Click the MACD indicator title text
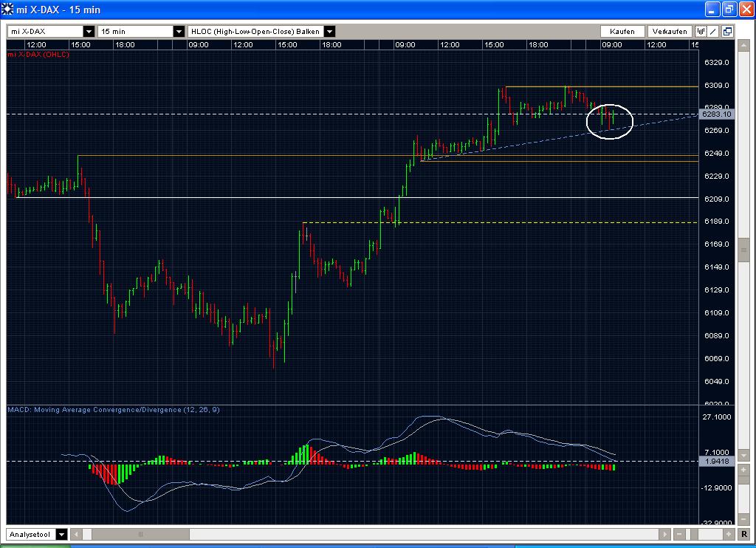 click(x=114, y=410)
